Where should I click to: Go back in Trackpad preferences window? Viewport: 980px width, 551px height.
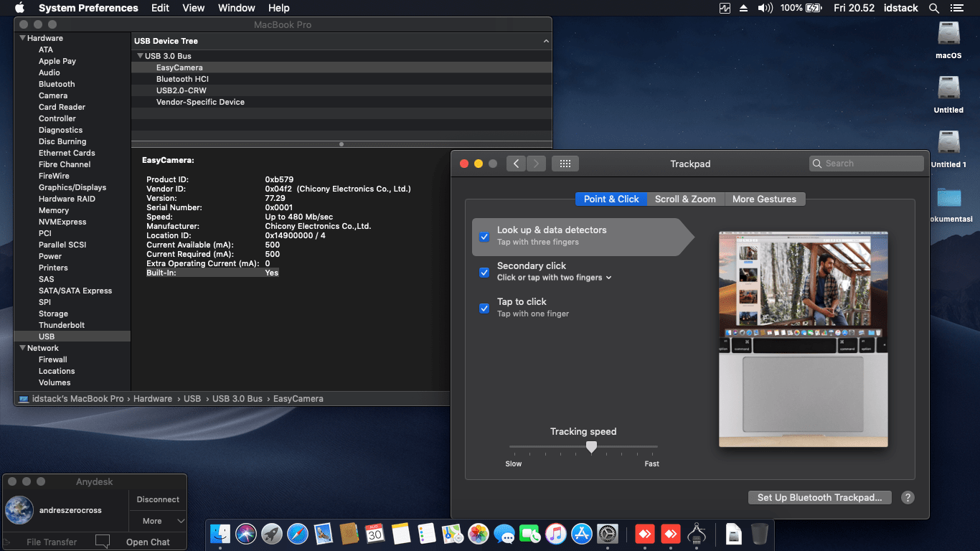pos(516,164)
